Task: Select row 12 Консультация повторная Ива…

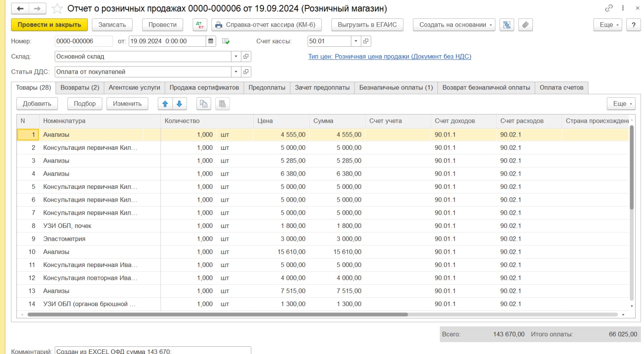Action: pos(322,278)
